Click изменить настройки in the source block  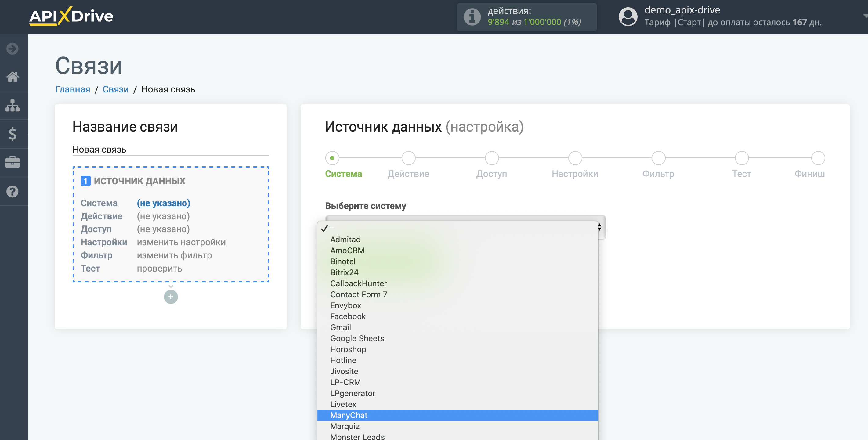[181, 242]
